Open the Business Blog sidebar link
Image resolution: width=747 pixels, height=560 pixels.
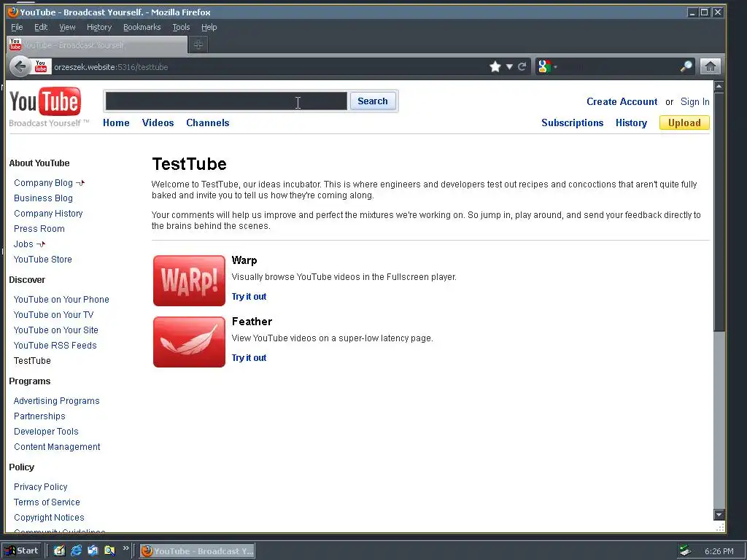43,198
